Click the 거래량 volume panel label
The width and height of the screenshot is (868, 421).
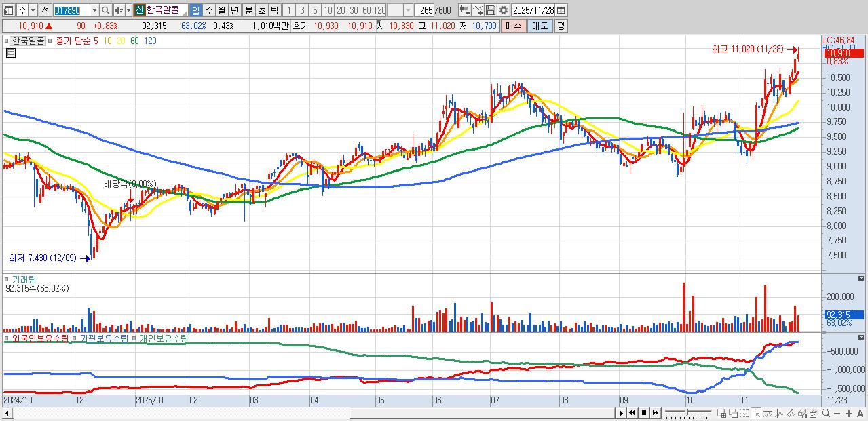point(24,279)
